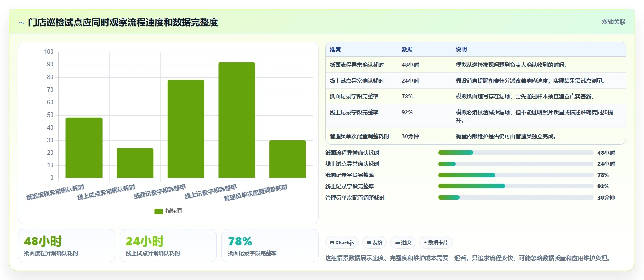Click the lightning icon beside the title
The height and width of the screenshot is (280, 644).
coord(21,23)
